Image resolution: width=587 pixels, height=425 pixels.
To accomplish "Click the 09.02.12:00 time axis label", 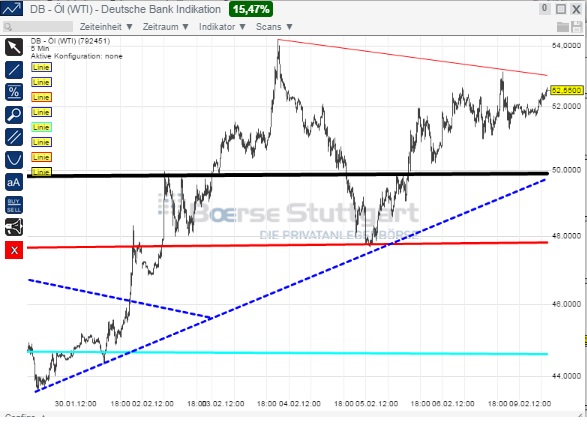I will click(530, 404).
